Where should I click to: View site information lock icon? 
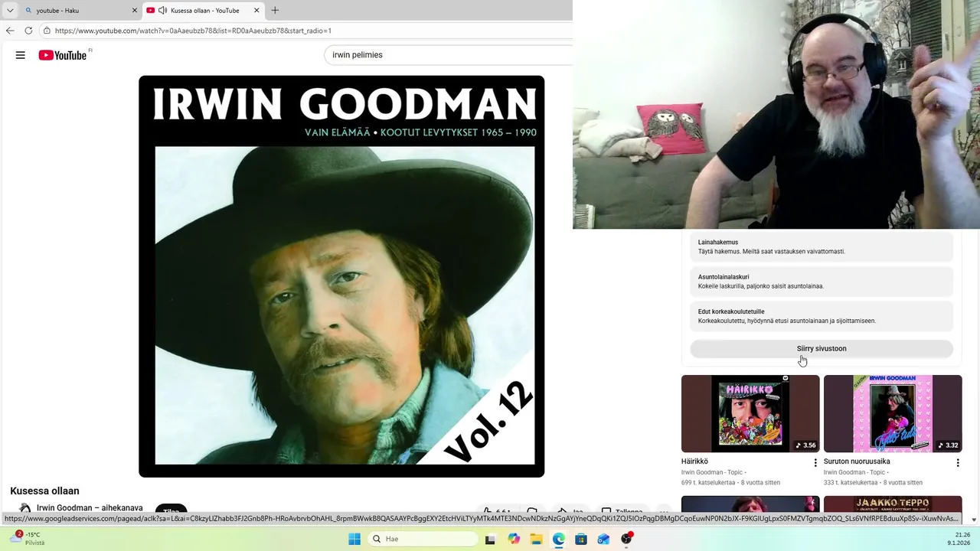(x=47, y=31)
